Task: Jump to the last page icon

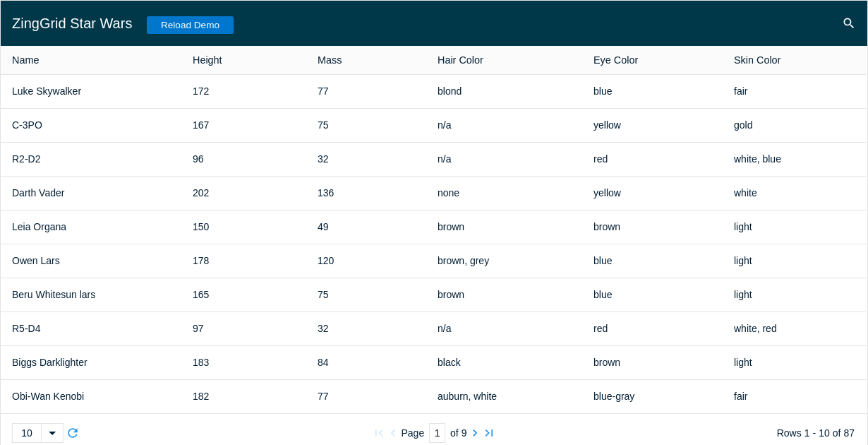Action: tap(488, 433)
